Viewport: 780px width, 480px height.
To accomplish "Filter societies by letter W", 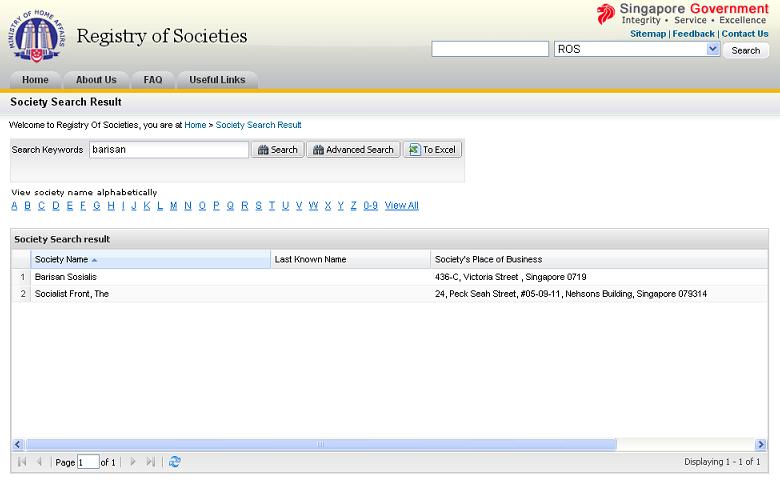I will 313,205.
